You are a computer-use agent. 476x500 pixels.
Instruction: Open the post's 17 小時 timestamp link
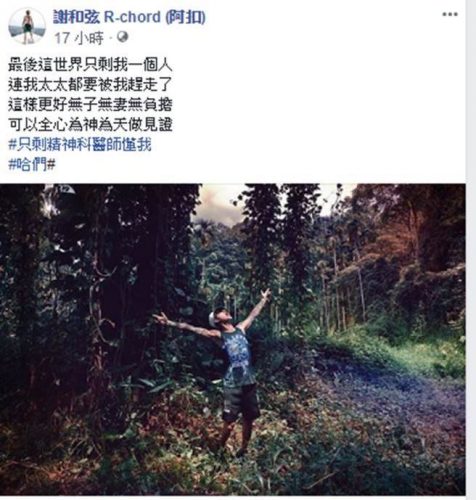point(79,38)
